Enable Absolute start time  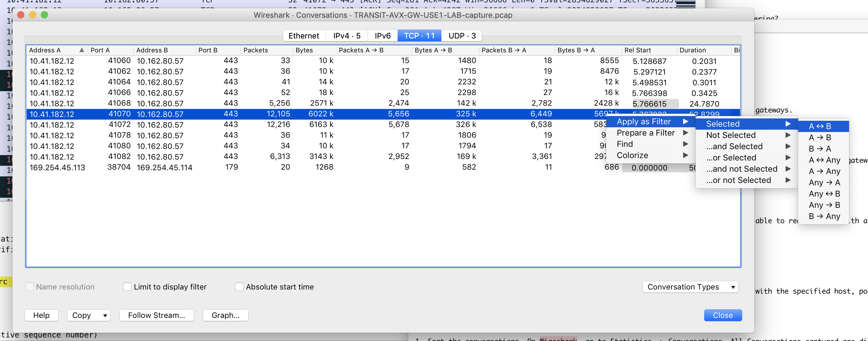point(239,287)
